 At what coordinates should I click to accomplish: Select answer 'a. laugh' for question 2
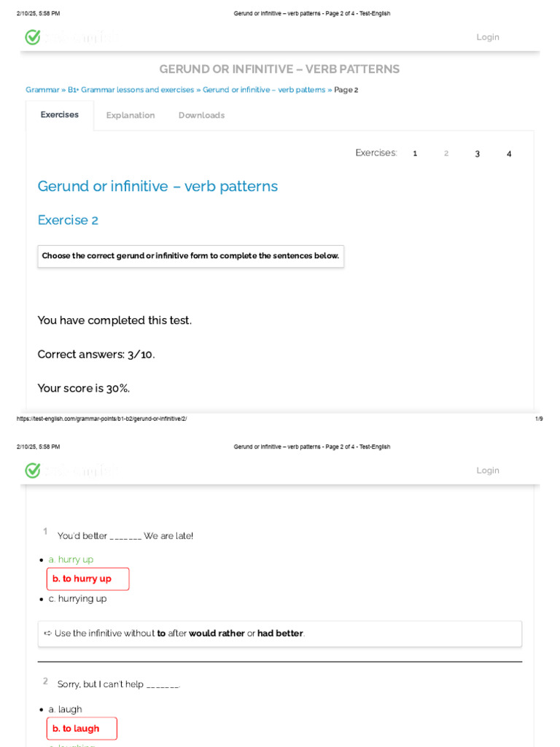(x=66, y=709)
